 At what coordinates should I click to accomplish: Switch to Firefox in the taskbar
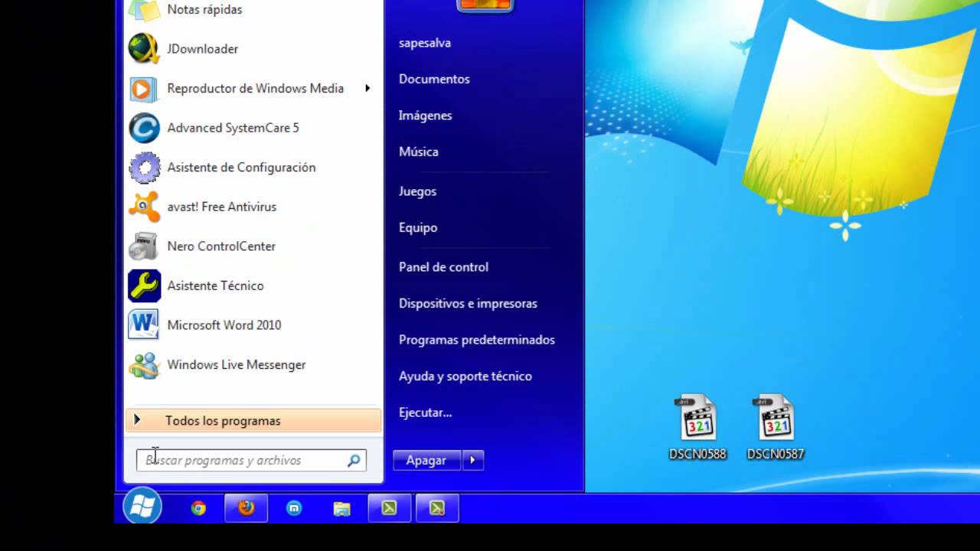coord(246,508)
